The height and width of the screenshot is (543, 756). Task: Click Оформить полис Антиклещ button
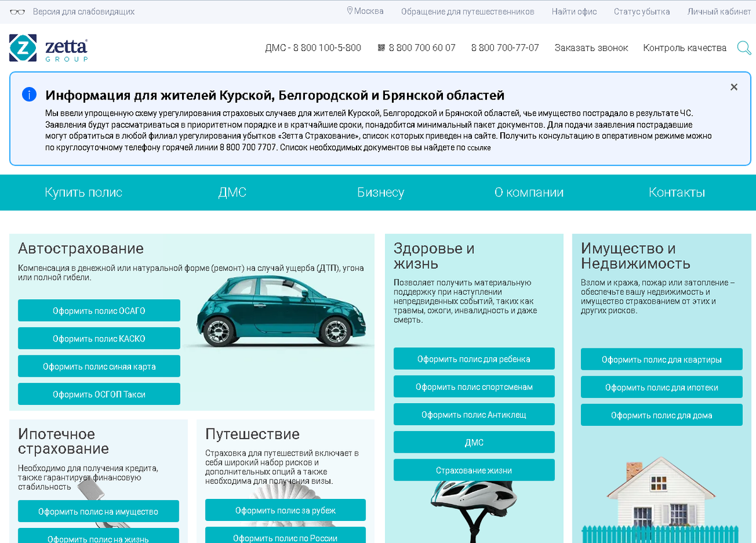coord(474,414)
